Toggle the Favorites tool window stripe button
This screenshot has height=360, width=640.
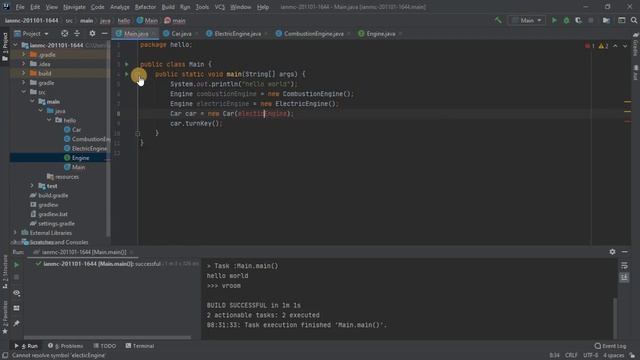point(5,317)
